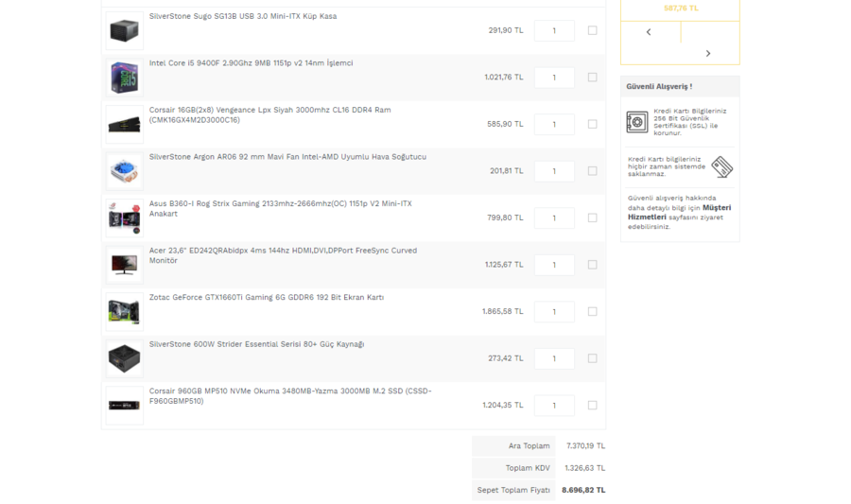Click the Güvenli Alışveriş ! heading
This screenshot has width=851, height=504.
click(659, 86)
